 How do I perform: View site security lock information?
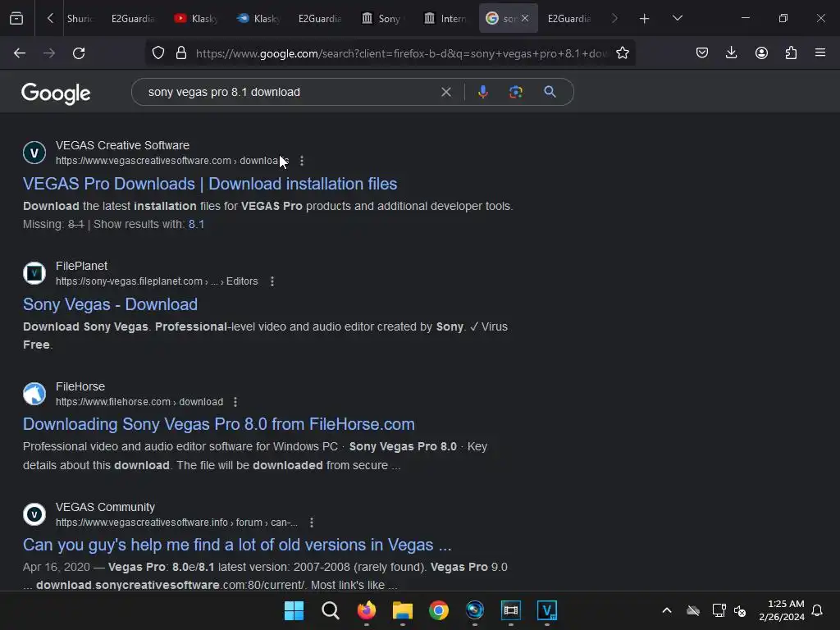tap(181, 53)
